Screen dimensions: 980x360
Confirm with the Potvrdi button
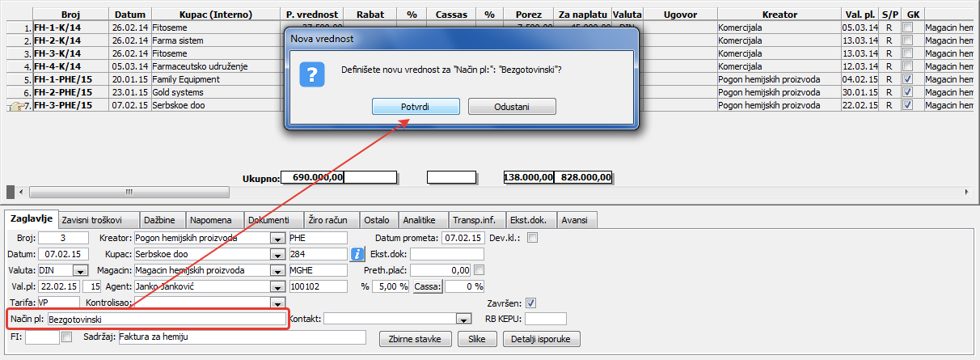pos(416,107)
